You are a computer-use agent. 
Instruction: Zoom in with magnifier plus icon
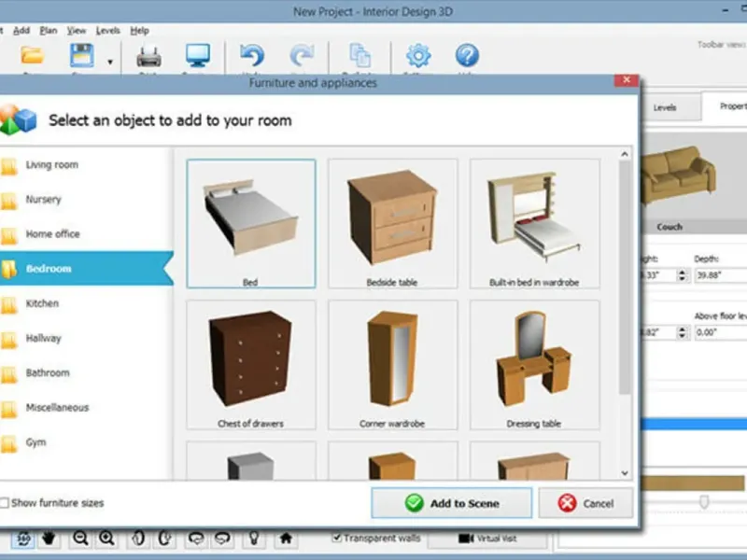[x=106, y=539]
